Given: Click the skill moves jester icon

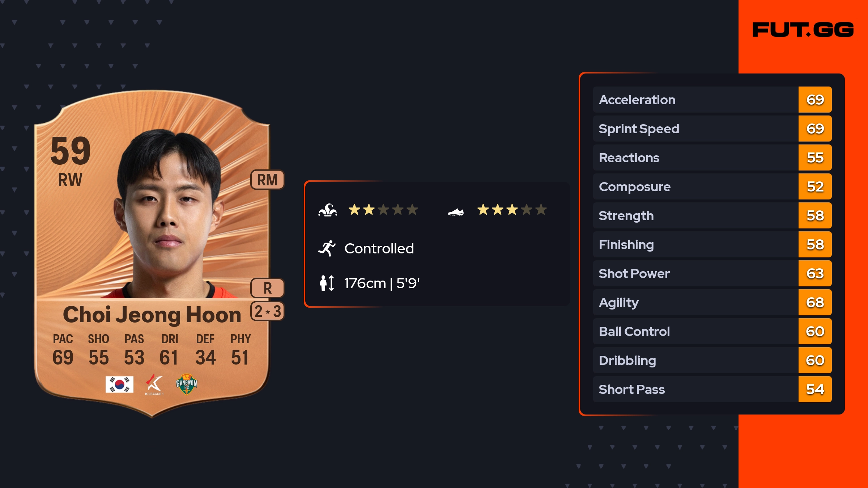Looking at the screenshot, I should 328,210.
